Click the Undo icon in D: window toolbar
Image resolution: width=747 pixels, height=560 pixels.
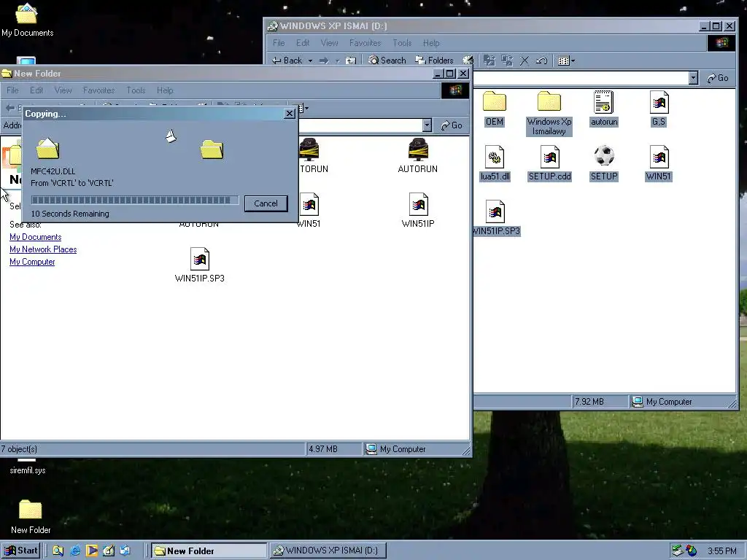pos(541,61)
